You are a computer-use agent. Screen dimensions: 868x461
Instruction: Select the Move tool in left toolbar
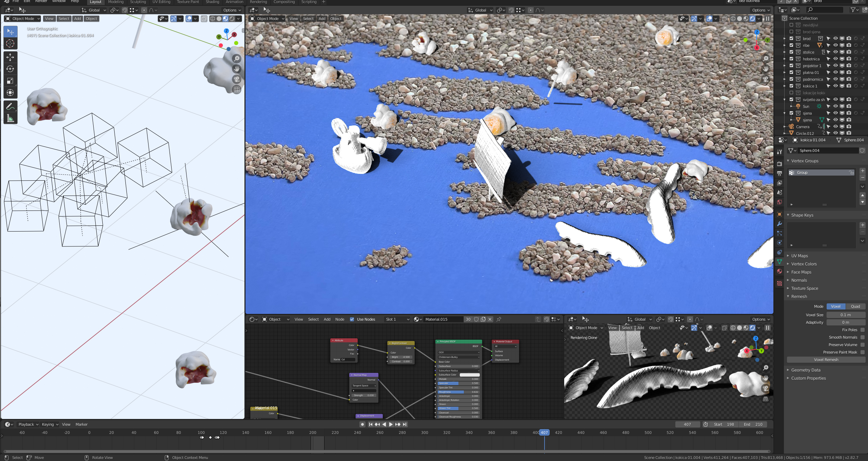click(x=10, y=57)
